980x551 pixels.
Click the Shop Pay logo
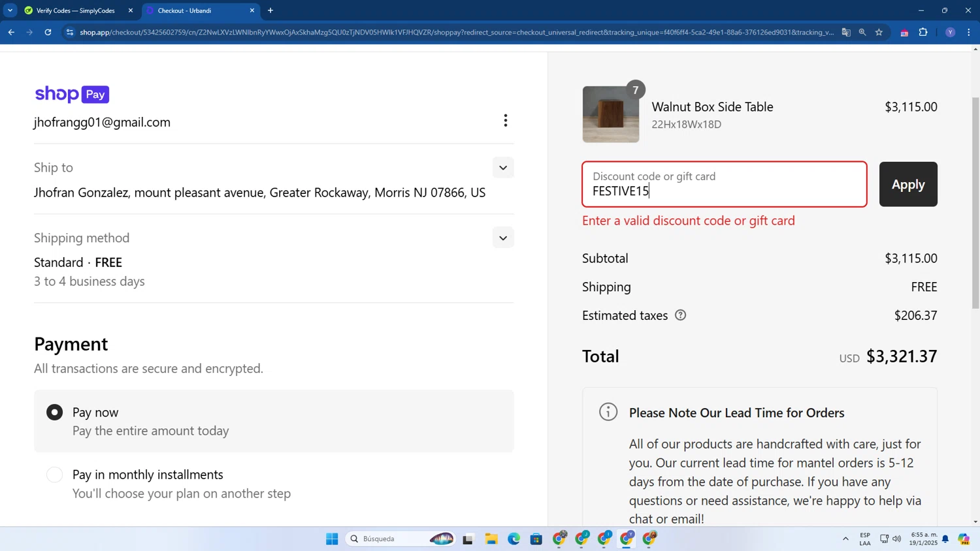pyautogui.click(x=72, y=94)
